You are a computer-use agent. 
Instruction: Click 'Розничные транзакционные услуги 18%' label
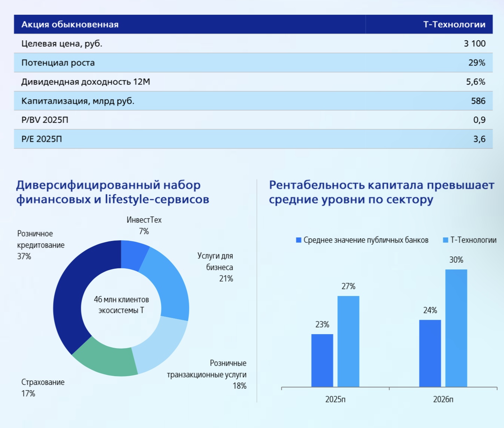pos(207,374)
